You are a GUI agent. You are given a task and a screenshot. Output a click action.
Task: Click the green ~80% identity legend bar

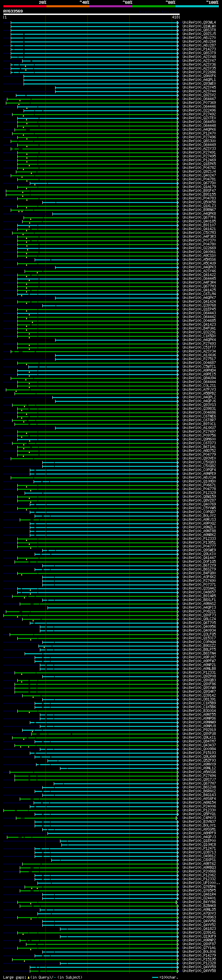[154, 6]
